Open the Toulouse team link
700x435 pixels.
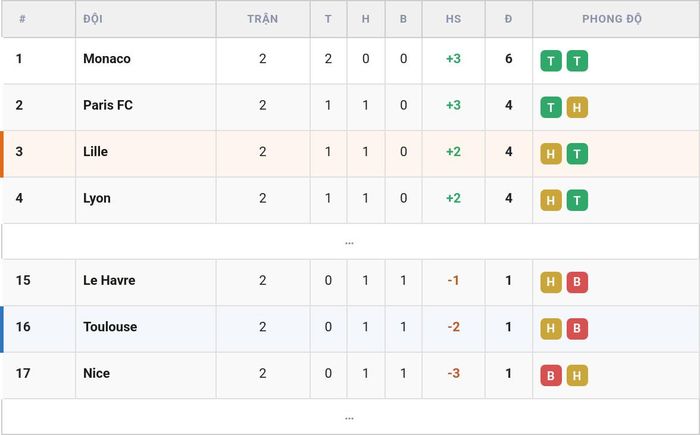[x=110, y=326]
